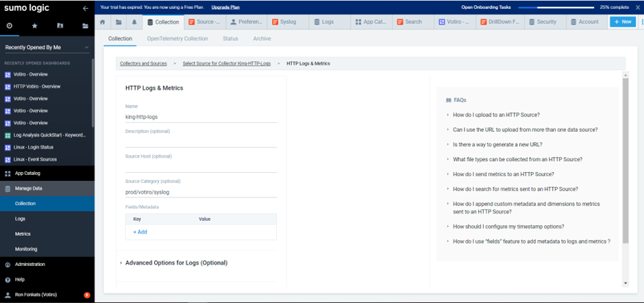Viewport: 644px width, 303px height.
Task: Open the Archive sub-tab
Action: [x=262, y=38]
